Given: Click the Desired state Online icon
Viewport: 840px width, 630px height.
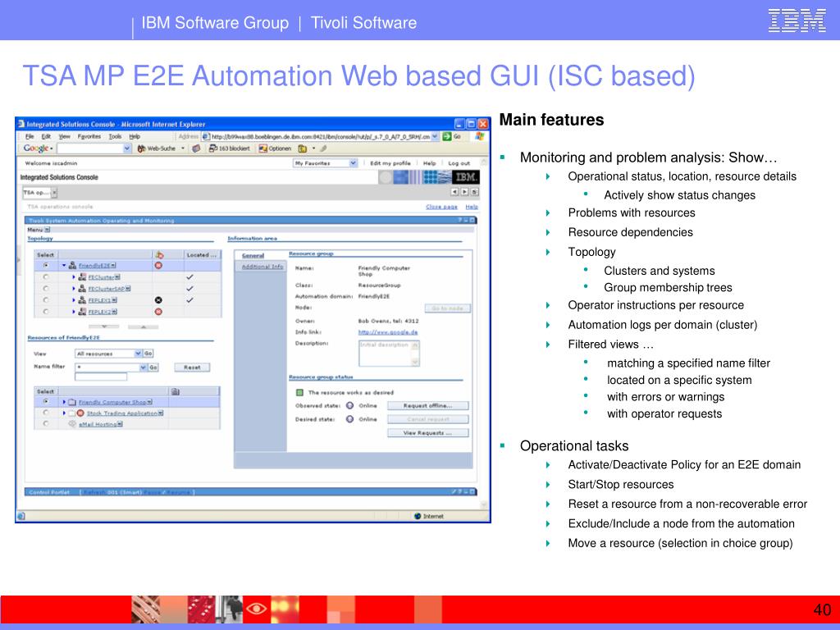Looking at the screenshot, I should 349,419.
